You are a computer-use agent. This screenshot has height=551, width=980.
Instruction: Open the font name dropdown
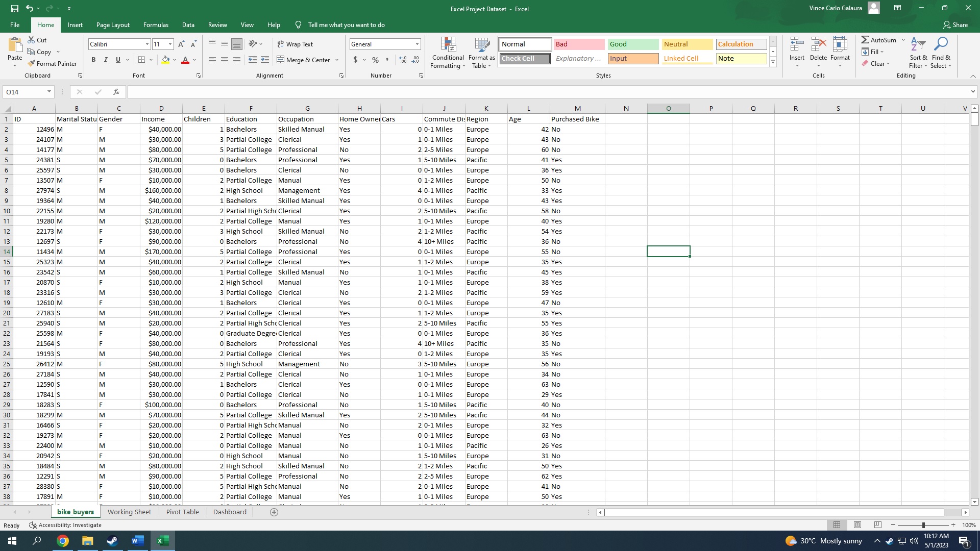point(147,44)
